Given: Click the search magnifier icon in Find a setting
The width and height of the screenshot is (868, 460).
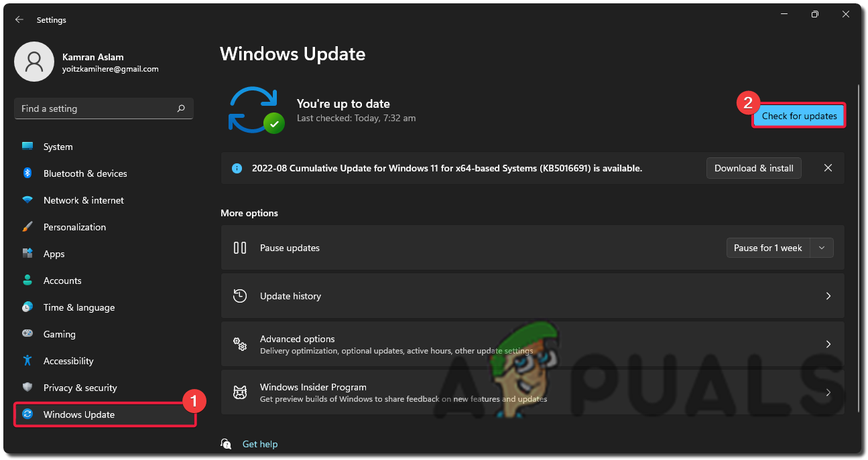Looking at the screenshot, I should click(x=181, y=108).
